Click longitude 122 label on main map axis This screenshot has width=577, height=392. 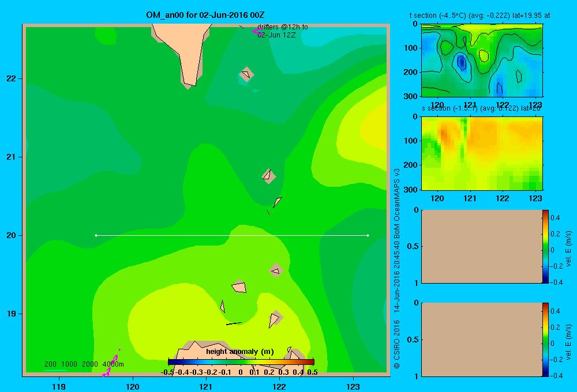279,386
